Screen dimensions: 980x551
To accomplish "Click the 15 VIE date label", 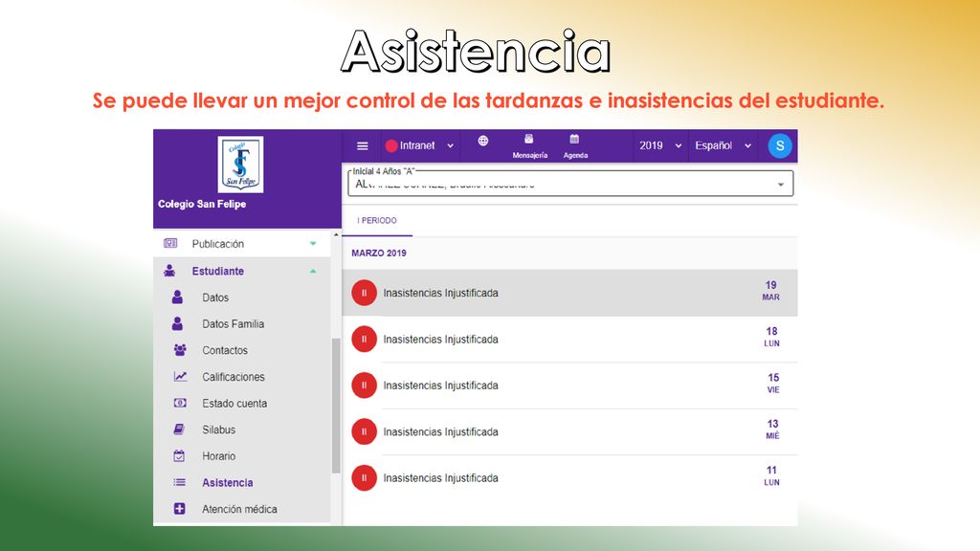I will (x=773, y=383).
